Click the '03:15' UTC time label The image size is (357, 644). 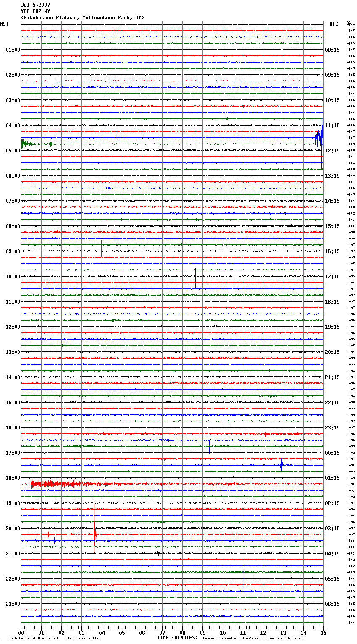(x=332, y=529)
